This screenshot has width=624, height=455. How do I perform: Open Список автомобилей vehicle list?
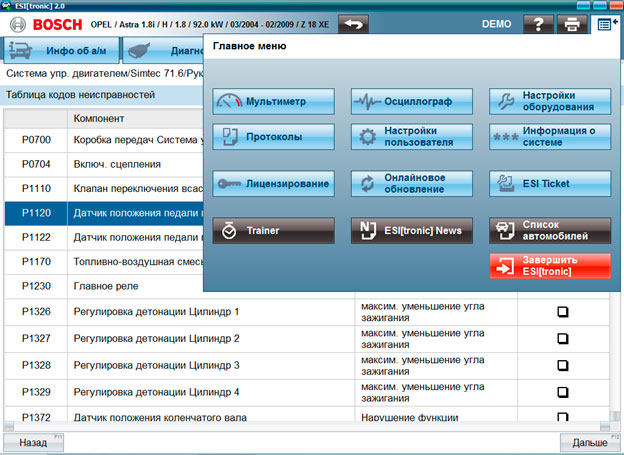tap(550, 231)
